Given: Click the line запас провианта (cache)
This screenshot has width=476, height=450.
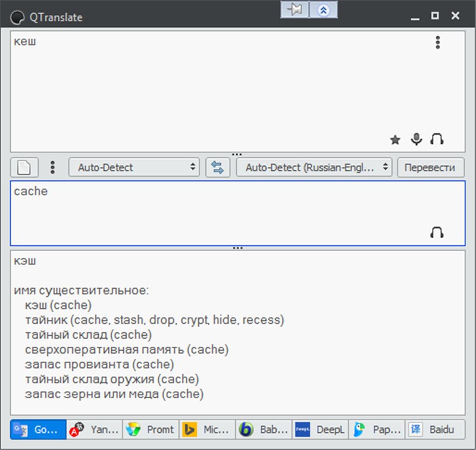Looking at the screenshot, I should tap(99, 364).
